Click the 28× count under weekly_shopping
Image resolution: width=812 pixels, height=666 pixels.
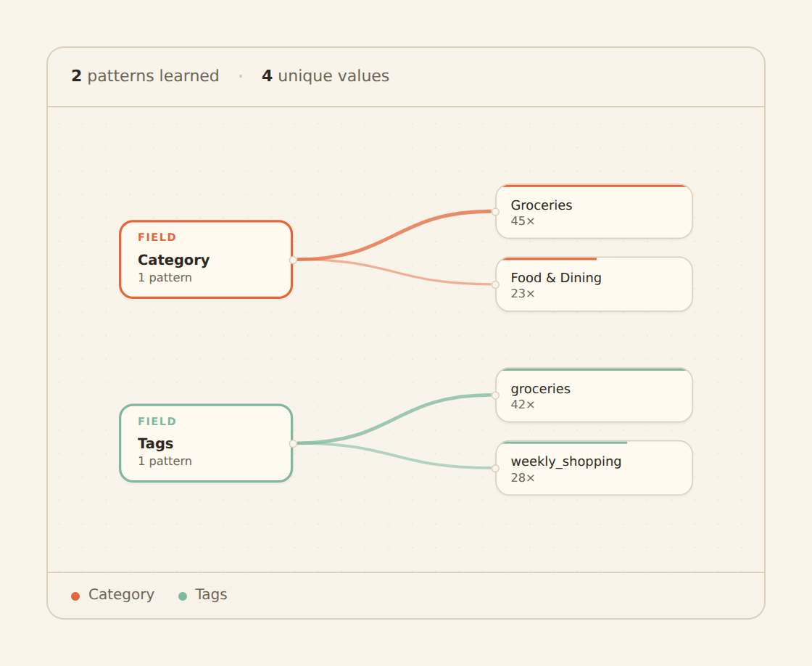[x=523, y=477]
